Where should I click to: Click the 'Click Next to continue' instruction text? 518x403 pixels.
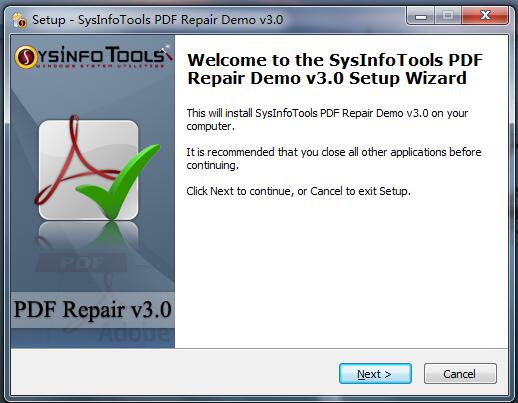298,191
